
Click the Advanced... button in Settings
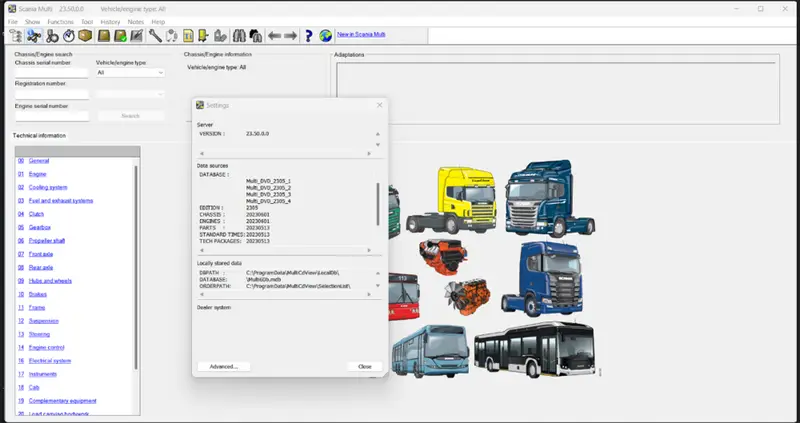[x=223, y=366]
